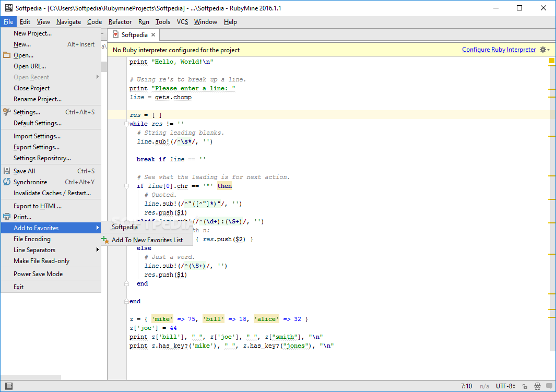Image resolution: width=556 pixels, height=392 pixels.
Task: Collapse the 'while res' code block
Action: [126, 124]
